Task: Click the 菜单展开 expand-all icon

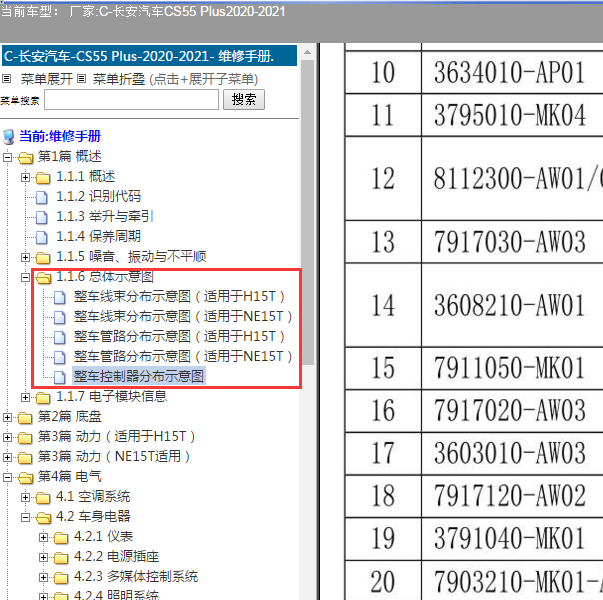Action: tap(6, 79)
